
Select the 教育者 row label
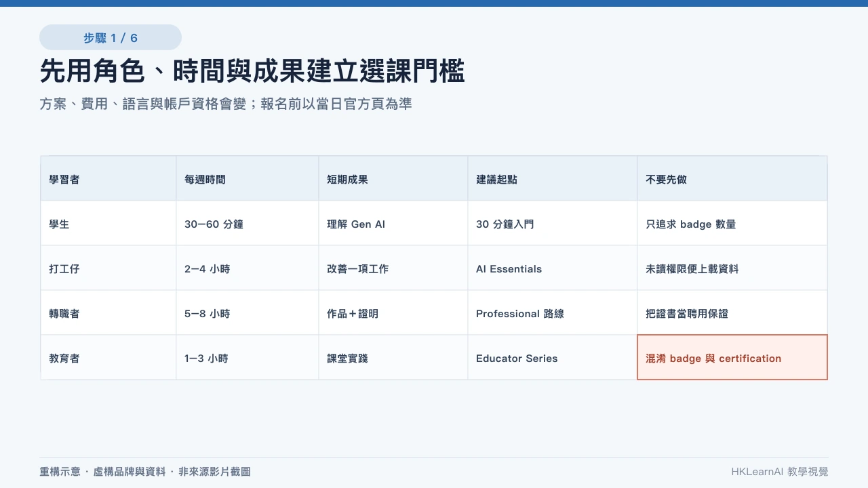(x=108, y=358)
